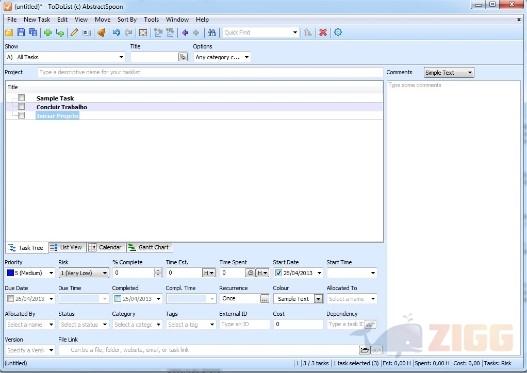Open preferences with the blue gear icon

pyautogui.click(x=338, y=32)
